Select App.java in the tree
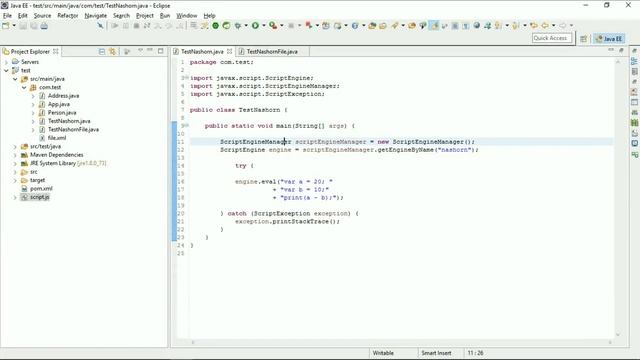Image resolution: width=640 pixels, height=360 pixels. pyautogui.click(x=59, y=104)
